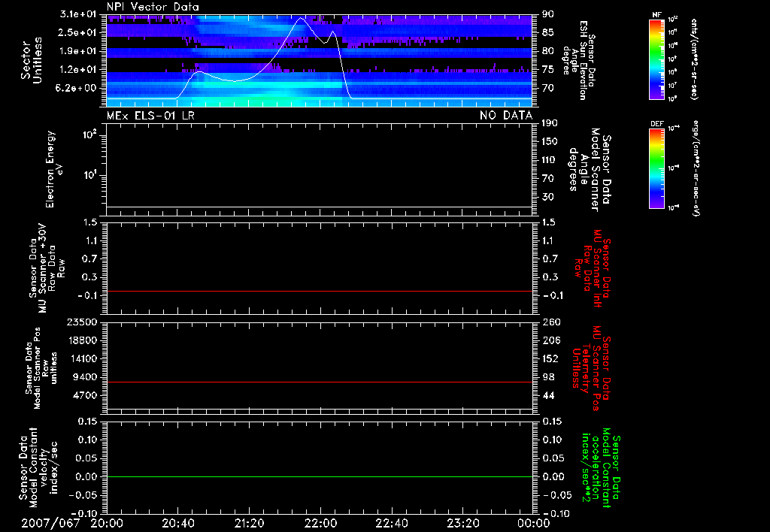This screenshot has height=532, width=770.
Task: Click the 'MU Scanner +30V Raw Data' axis title
Action: coord(46,268)
